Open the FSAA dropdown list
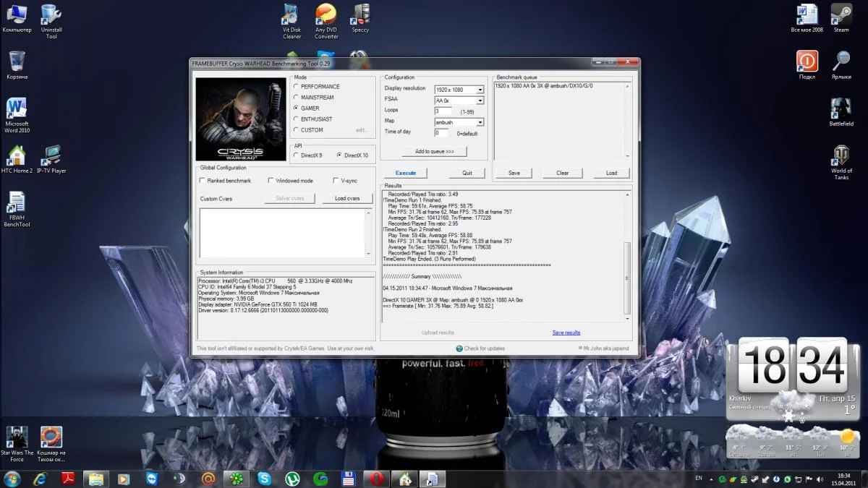Image resolution: width=868 pixels, height=488 pixels. (480, 100)
